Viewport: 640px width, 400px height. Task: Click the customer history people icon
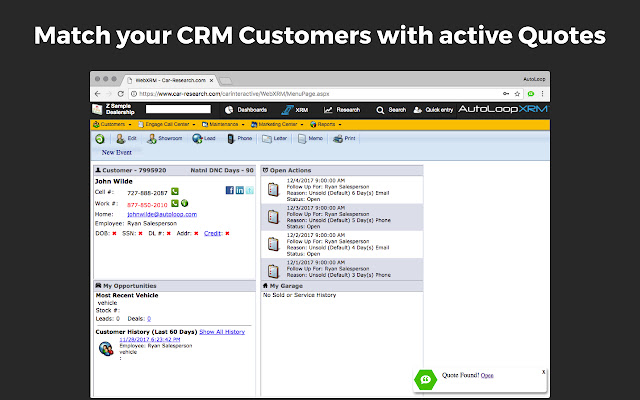(106, 349)
